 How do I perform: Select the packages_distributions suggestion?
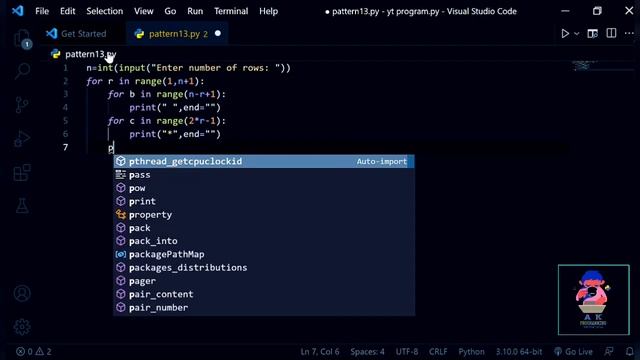[264, 267]
